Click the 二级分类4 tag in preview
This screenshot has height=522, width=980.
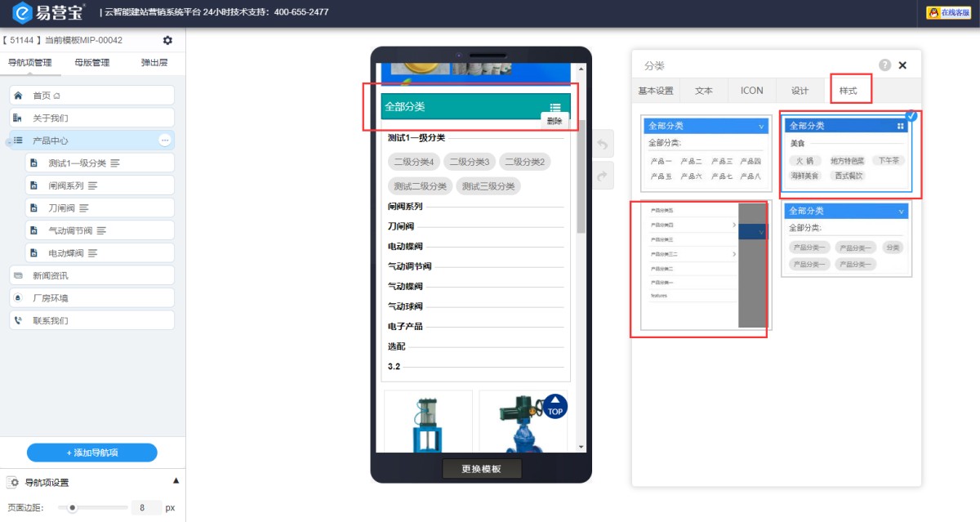click(x=414, y=162)
